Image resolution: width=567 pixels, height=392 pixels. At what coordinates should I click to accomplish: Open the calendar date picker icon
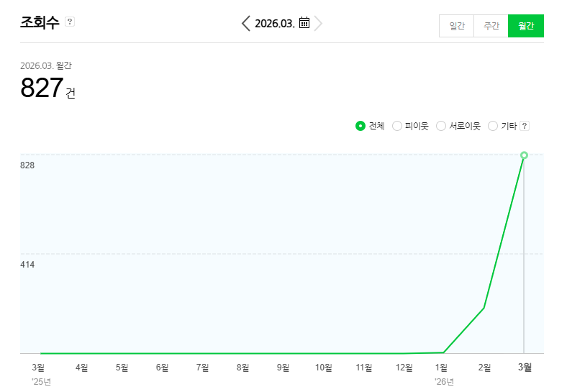(304, 23)
